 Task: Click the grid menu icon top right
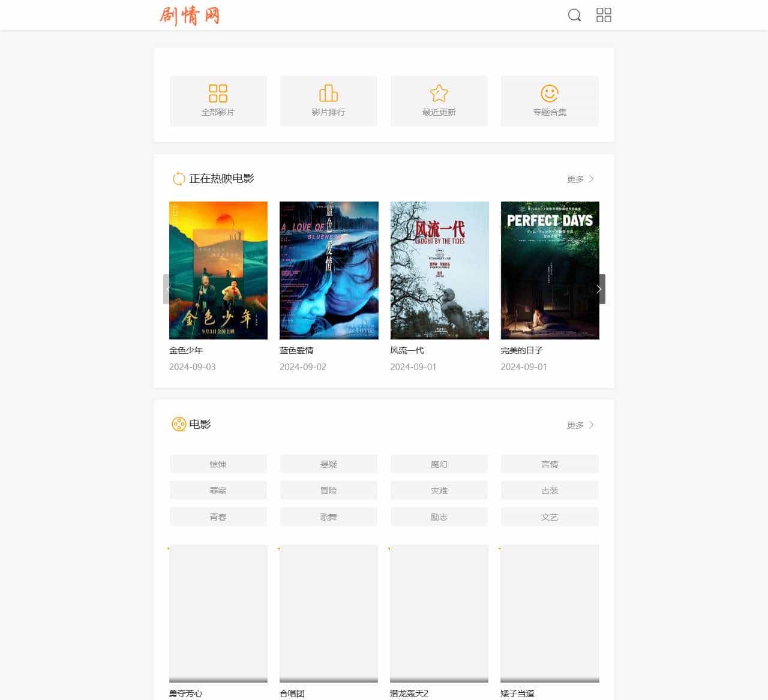(604, 15)
